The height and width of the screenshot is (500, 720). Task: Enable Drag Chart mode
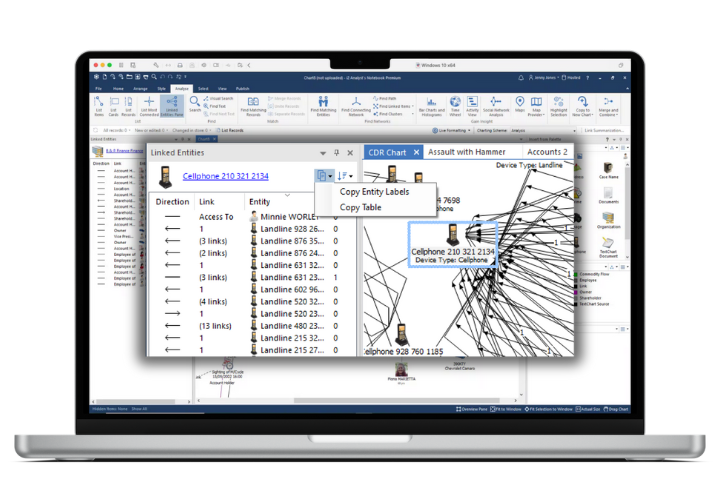point(616,409)
